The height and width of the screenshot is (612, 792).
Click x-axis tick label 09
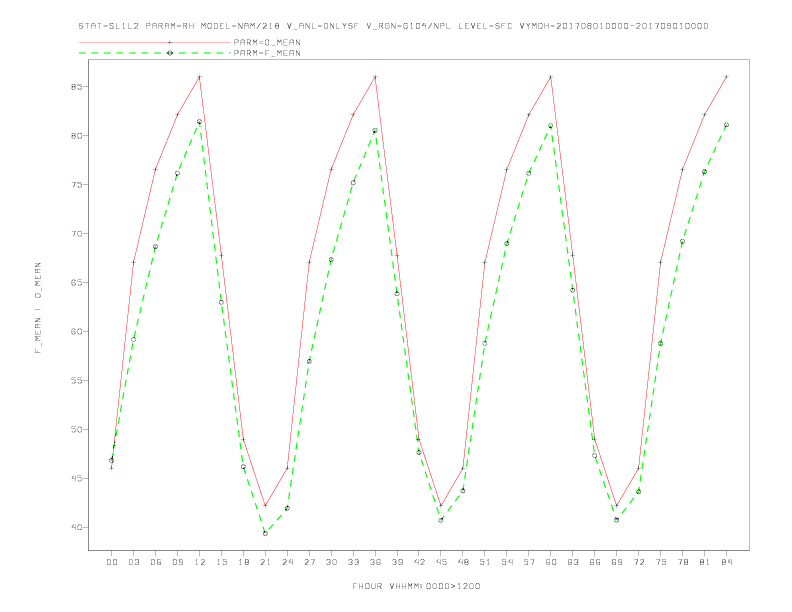coord(177,562)
